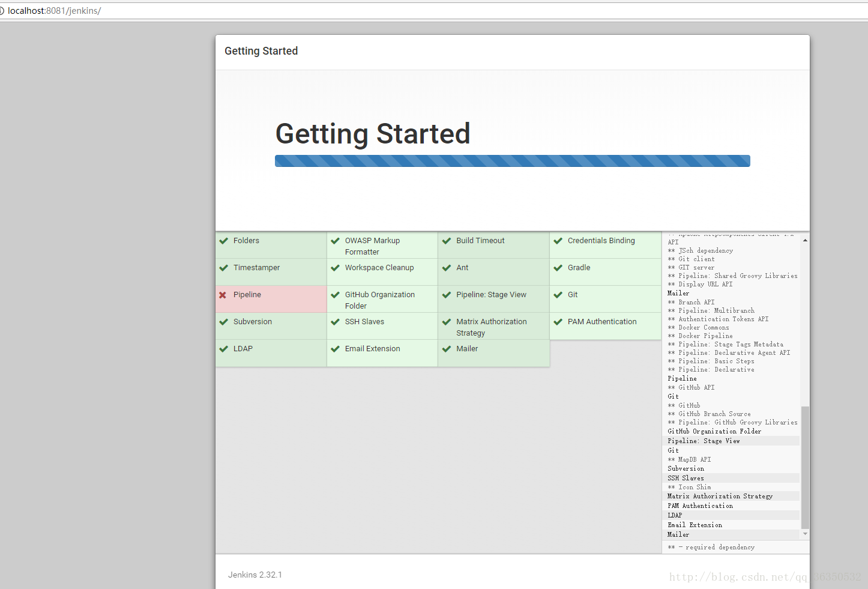Click the OWASP Markup Formatter label
The height and width of the screenshot is (589, 868).
pyautogui.click(x=372, y=246)
